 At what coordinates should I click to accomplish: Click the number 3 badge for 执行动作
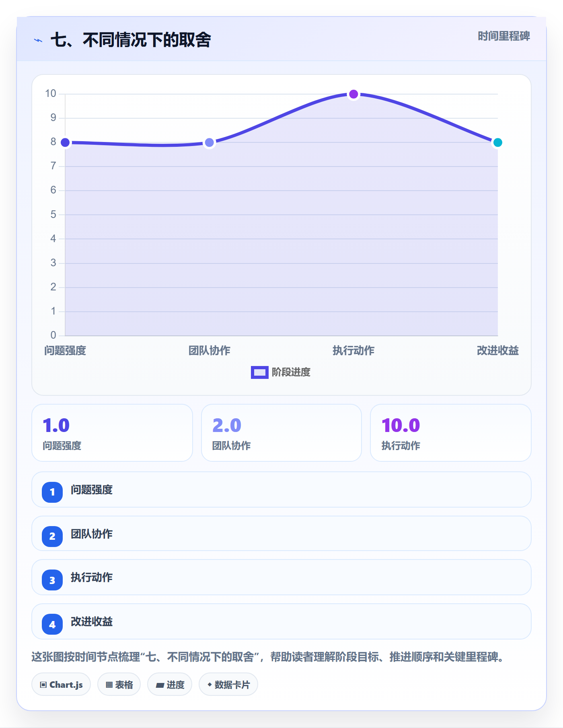click(x=52, y=580)
